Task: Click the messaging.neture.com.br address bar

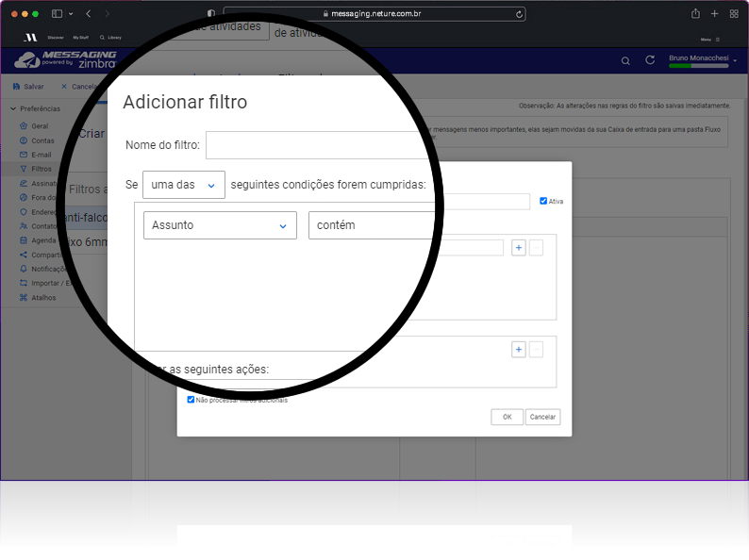Action: tap(374, 14)
